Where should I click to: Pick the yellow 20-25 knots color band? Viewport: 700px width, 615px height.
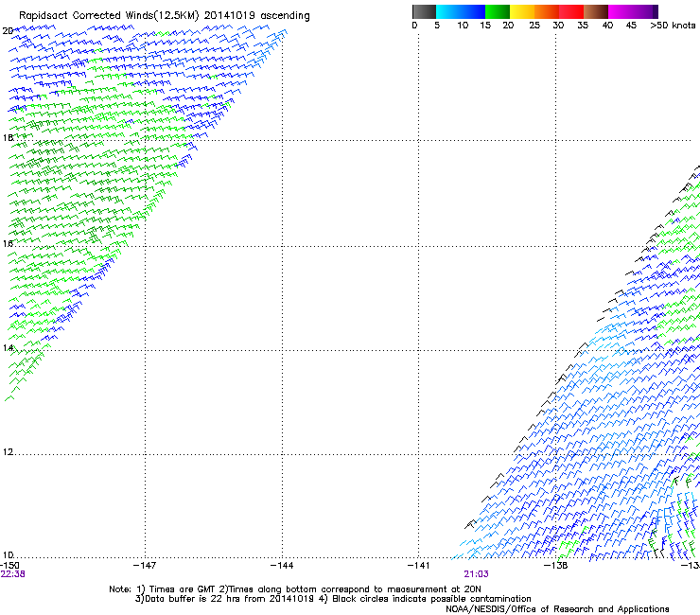coord(522,11)
